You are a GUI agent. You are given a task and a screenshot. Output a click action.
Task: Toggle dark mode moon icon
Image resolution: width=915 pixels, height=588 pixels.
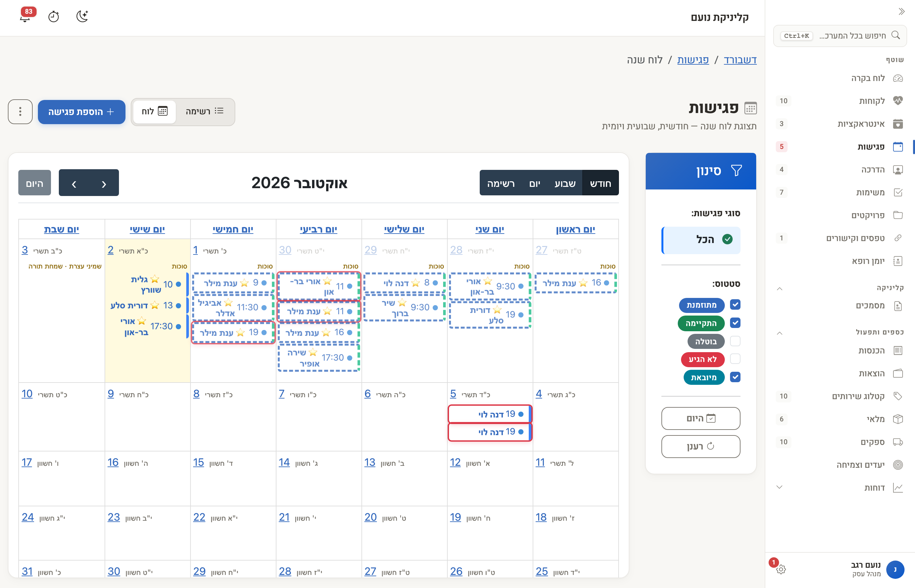click(x=82, y=16)
